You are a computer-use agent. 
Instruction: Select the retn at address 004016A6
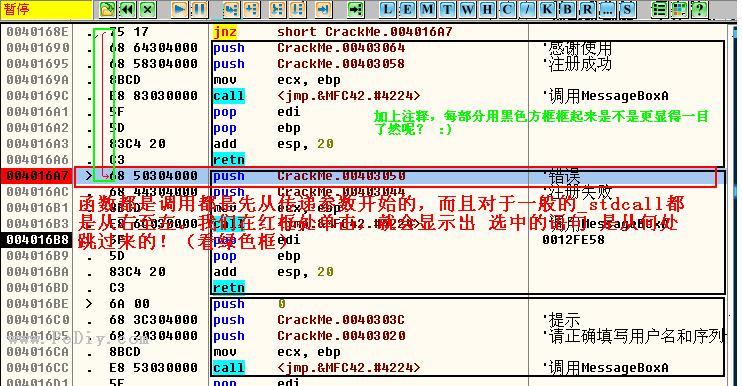tap(229, 160)
